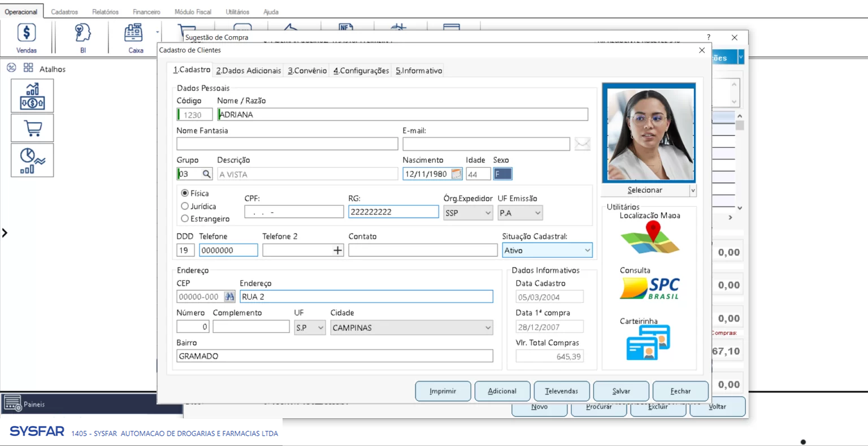The width and height of the screenshot is (868, 446).
Task: Open the Financeiro menu
Action: tap(146, 12)
